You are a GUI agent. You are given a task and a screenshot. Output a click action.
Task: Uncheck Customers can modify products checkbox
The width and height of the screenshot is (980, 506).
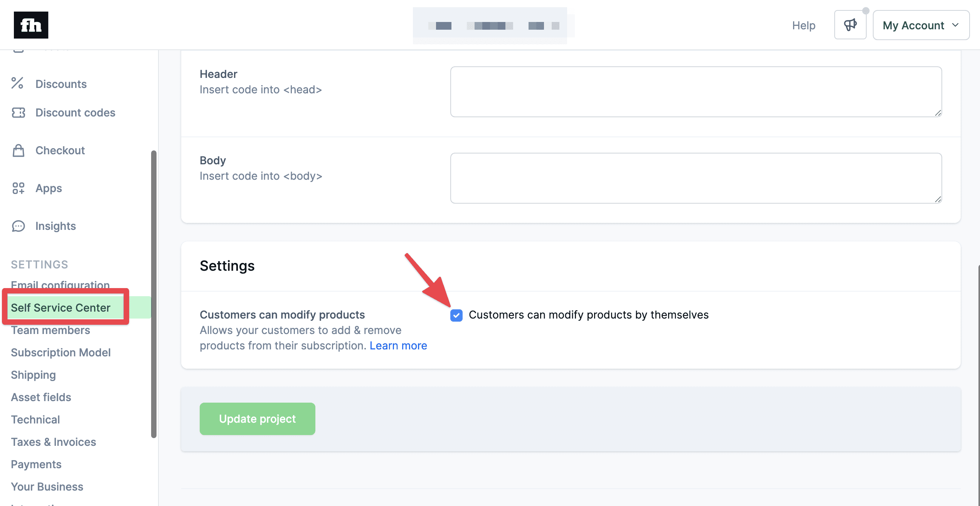pos(456,315)
